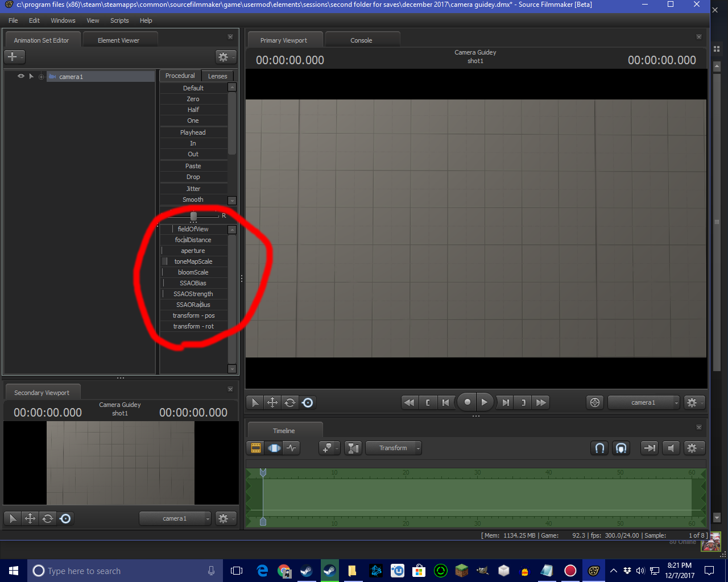Open the Timeline gear settings menu
The width and height of the screenshot is (728, 582).
click(694, 448)
